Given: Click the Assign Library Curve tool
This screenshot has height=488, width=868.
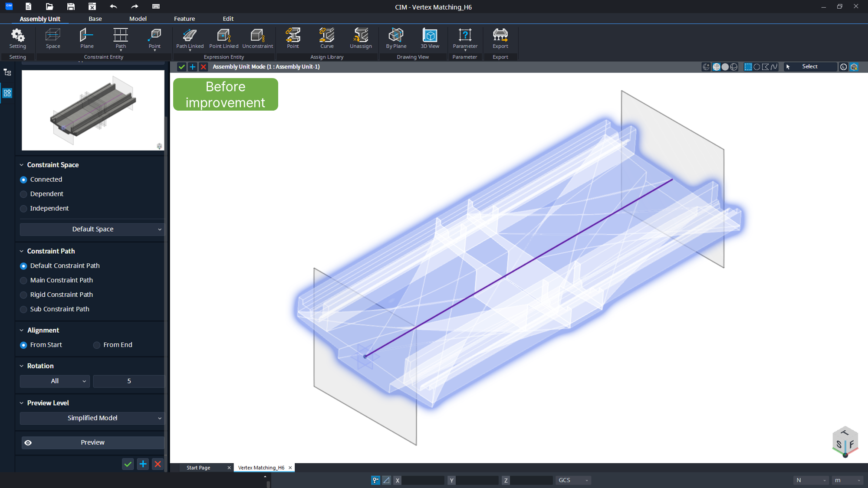Looking at the screenshot, I should click(327, 38).
